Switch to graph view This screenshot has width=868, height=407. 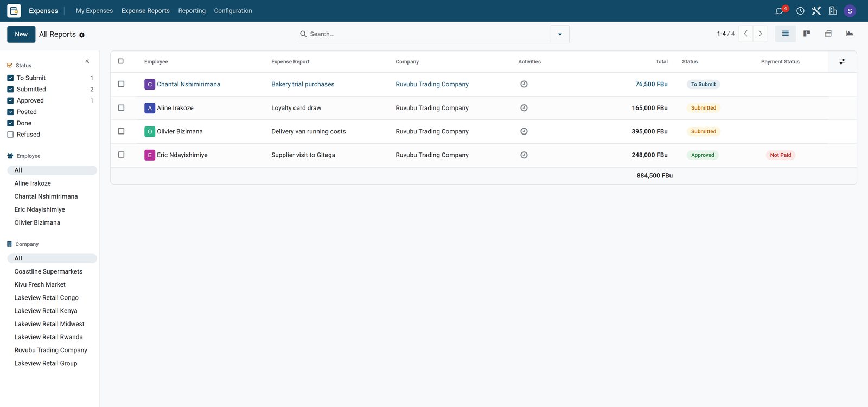pos(850,34)
